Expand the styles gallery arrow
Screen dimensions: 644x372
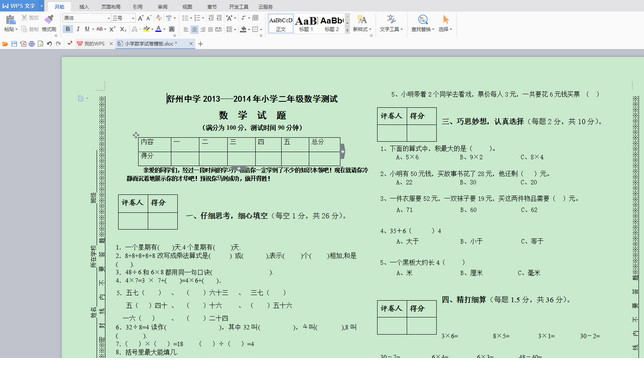pyautogui.click(x=347, y=30)
